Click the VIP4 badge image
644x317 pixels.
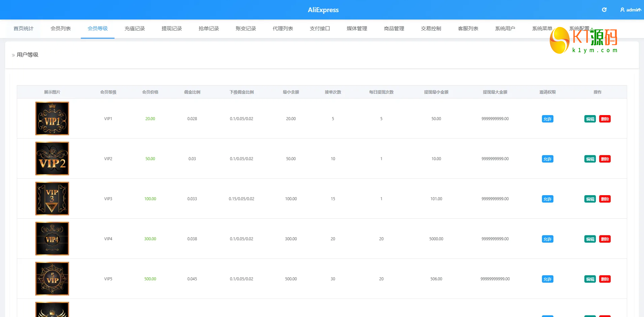[x=52, y=239]
